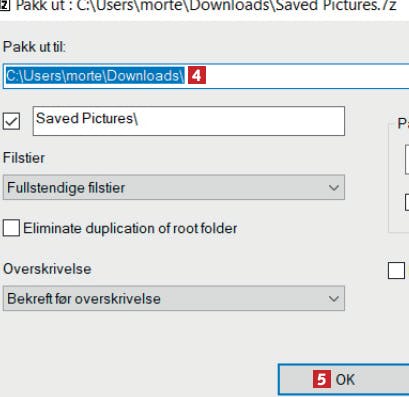Tick the checkbox right of Overskrivelse
Viewport: 409px width, 397px height.
click(396, 270)
